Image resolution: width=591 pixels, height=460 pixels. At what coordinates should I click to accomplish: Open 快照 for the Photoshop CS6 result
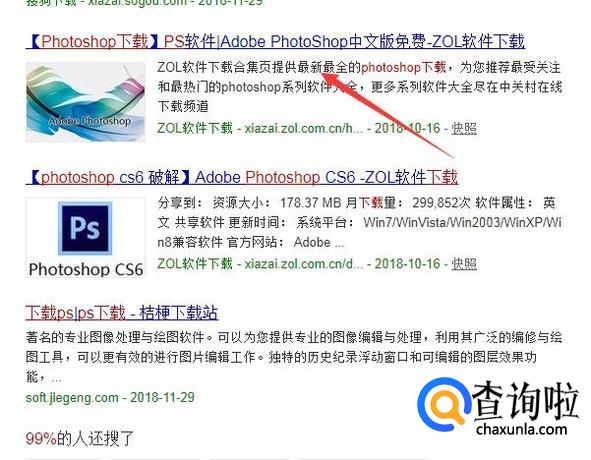(x=464, y=264)
